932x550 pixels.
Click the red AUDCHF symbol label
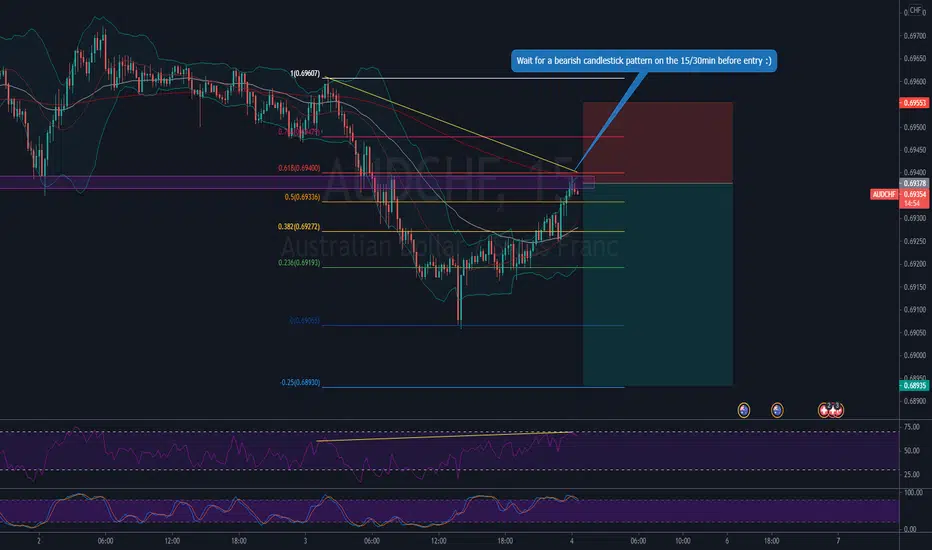884,194
